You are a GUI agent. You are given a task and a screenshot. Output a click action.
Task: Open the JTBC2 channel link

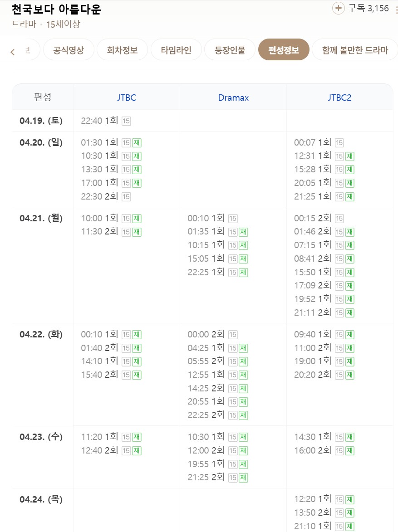point(339,98)
